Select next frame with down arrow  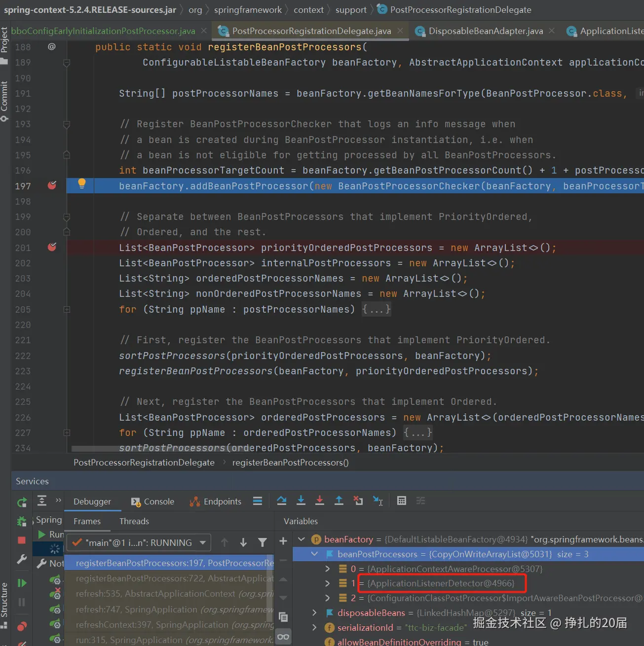click(243, 542)
